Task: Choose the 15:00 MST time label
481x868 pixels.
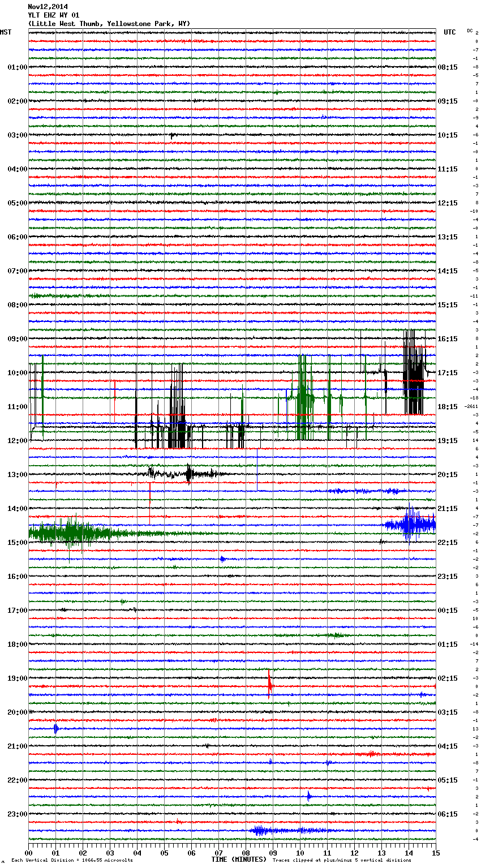Action: [x=17, y=543]
